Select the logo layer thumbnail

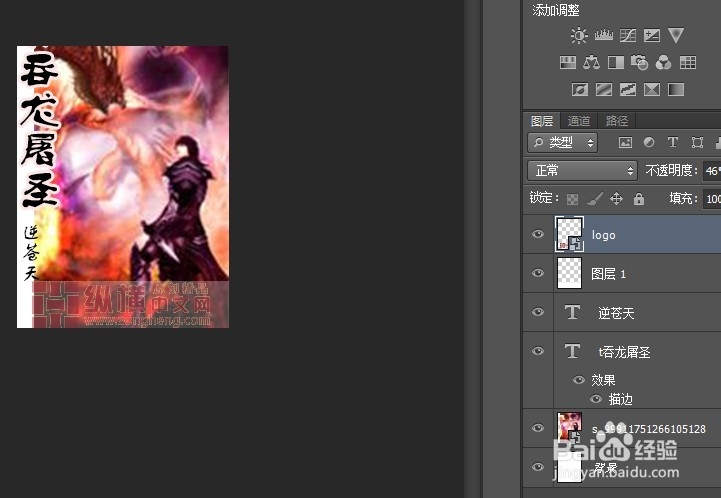pyautogui.click(x=570, y=234)
